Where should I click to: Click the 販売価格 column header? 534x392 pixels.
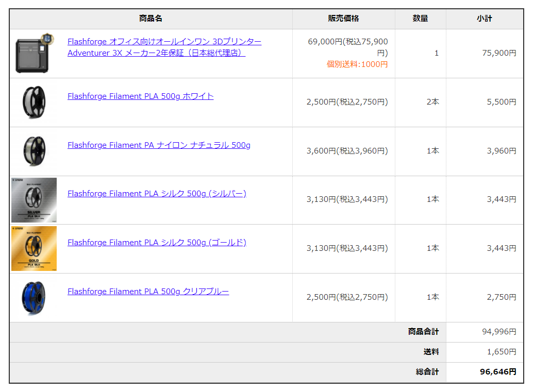[343, 19]
